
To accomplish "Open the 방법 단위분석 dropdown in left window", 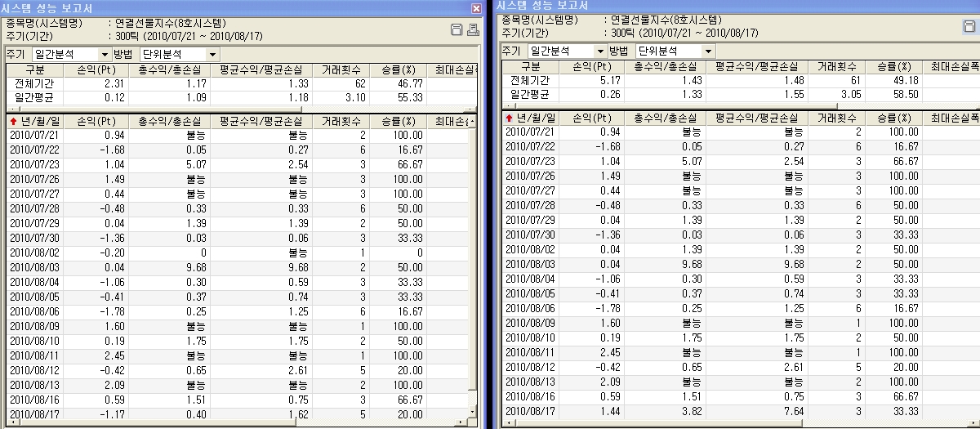I will pos(213,54).
